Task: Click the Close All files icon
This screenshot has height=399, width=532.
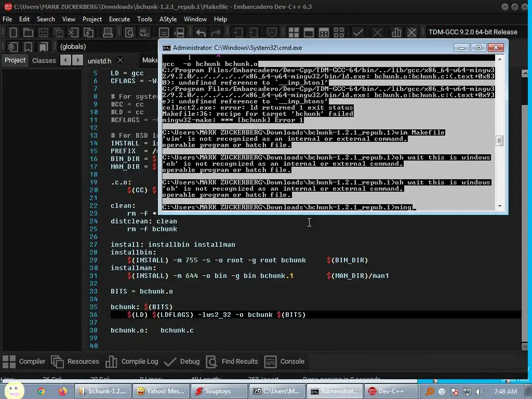Action: pyautogui.click(x=88, y=33)
